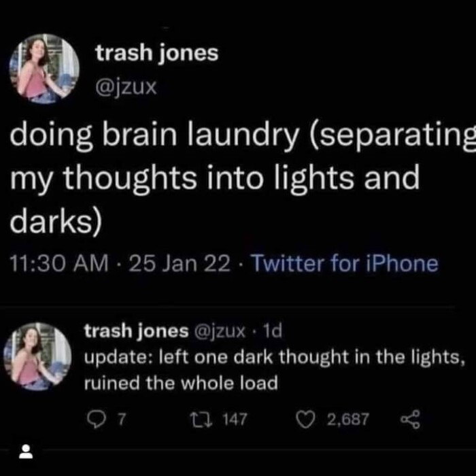The image size is (476, 476).
Task: Open the Twitter for iPhone link
Action: (345, 263)
